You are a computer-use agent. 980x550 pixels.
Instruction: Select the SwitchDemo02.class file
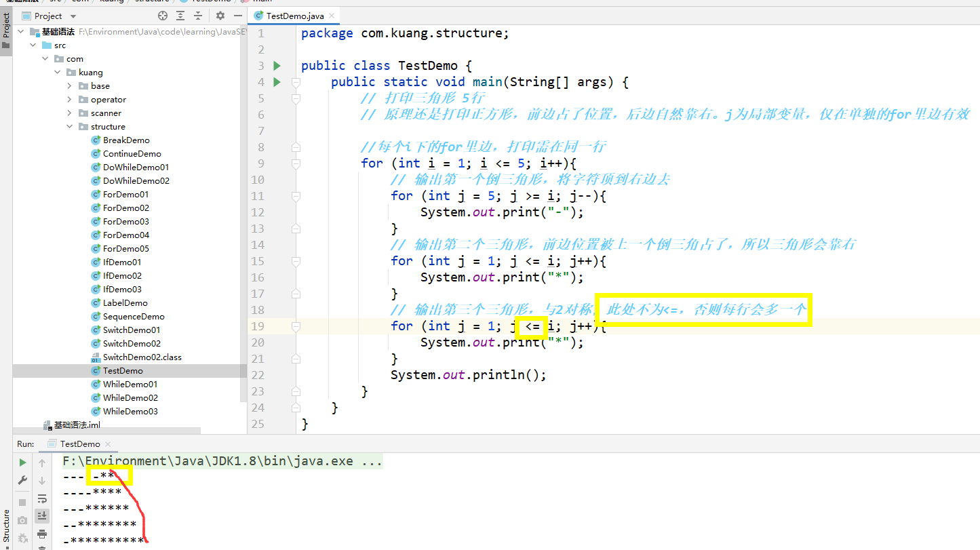pyautogui.click(x=142, y=357)
